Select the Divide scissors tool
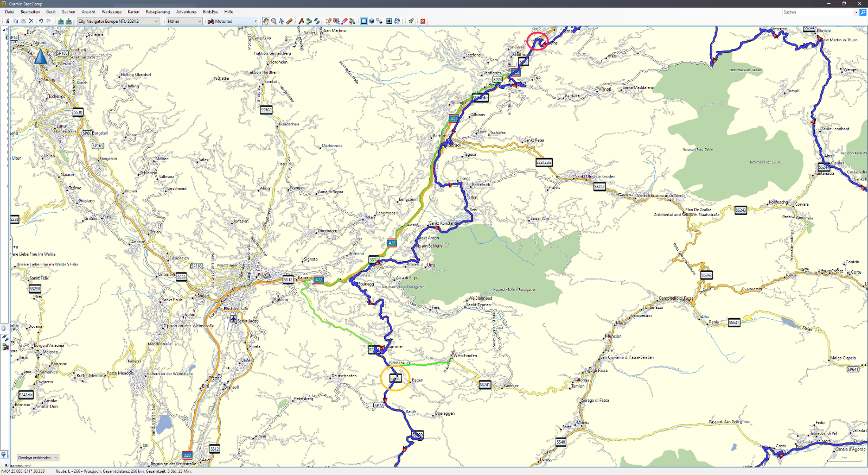The height and width of the screenshot is (475, 868). (x=352, y=21)
